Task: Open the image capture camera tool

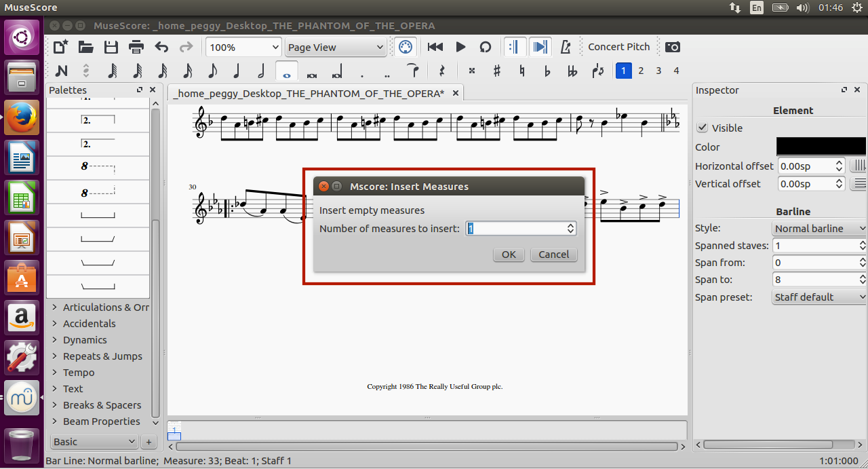Action: click(673, 47)
